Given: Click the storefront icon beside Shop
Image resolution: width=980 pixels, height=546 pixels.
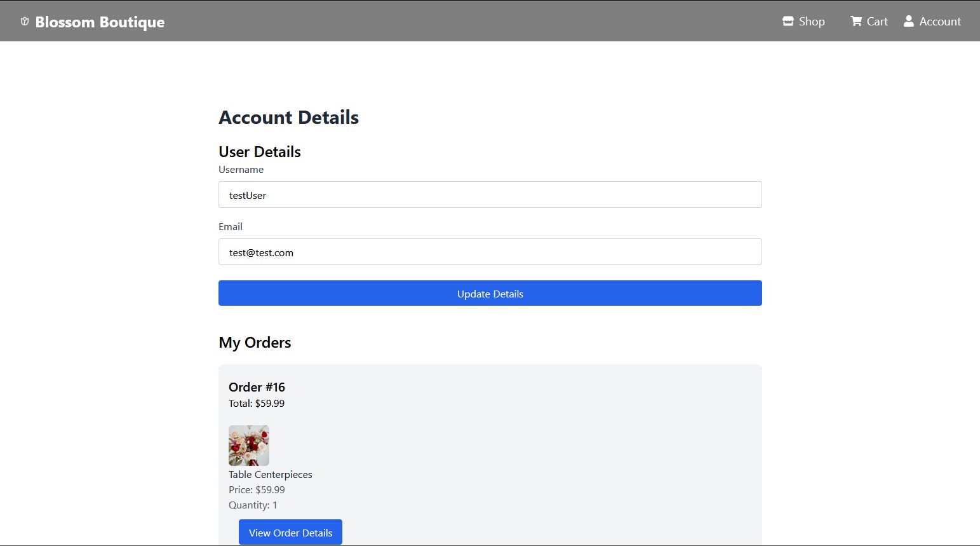Looking at the screenshot, I should click(788, 21).
